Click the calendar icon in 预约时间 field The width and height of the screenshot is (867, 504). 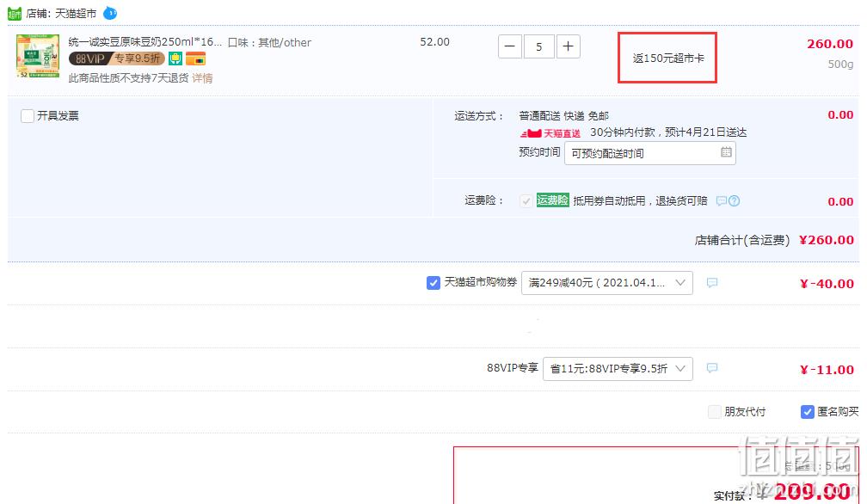click(726, 152)
